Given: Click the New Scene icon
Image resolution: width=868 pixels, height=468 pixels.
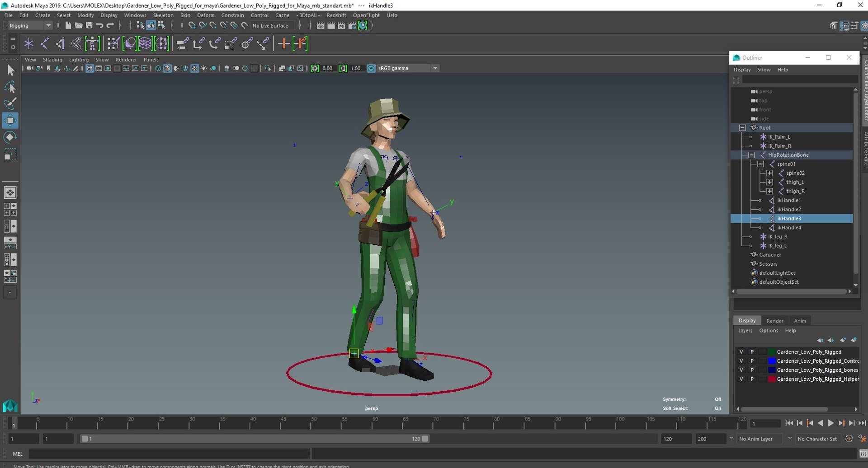Looking at the screenshot, I should (68, 26).
